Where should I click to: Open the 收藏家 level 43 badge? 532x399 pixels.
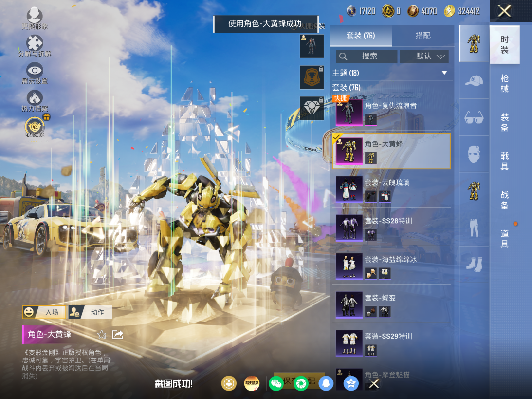35,127
